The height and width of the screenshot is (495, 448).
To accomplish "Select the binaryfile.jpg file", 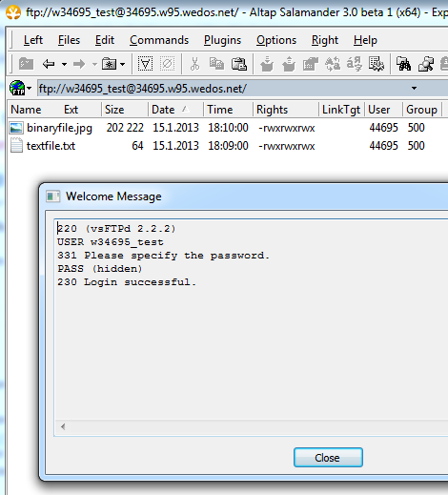I will tap(59, 128).
